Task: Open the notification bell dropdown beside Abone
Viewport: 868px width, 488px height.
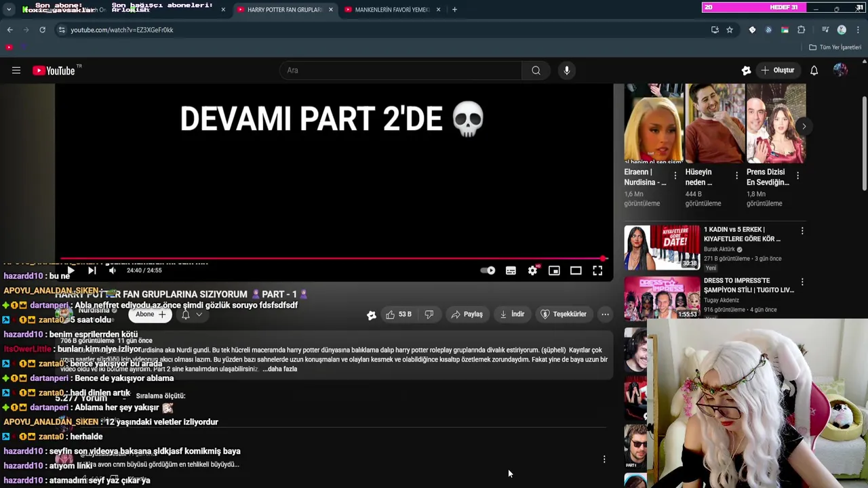Action: pyautogui.click(x=191, y=314)
